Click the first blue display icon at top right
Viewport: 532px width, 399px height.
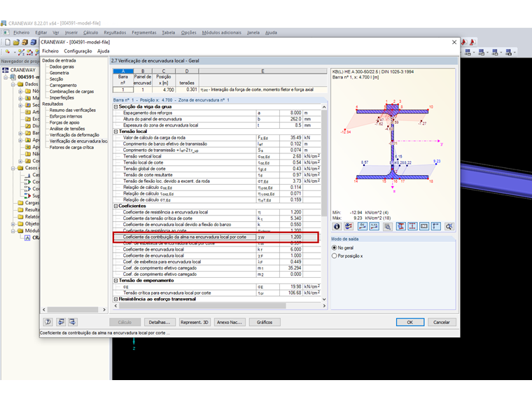click(x=468, y=52)
